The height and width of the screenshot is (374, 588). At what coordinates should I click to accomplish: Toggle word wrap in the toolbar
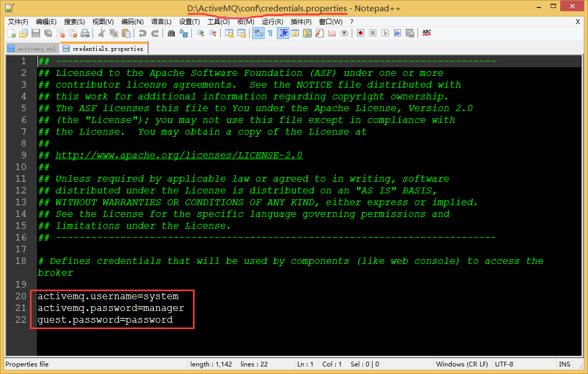coord(258,33)
